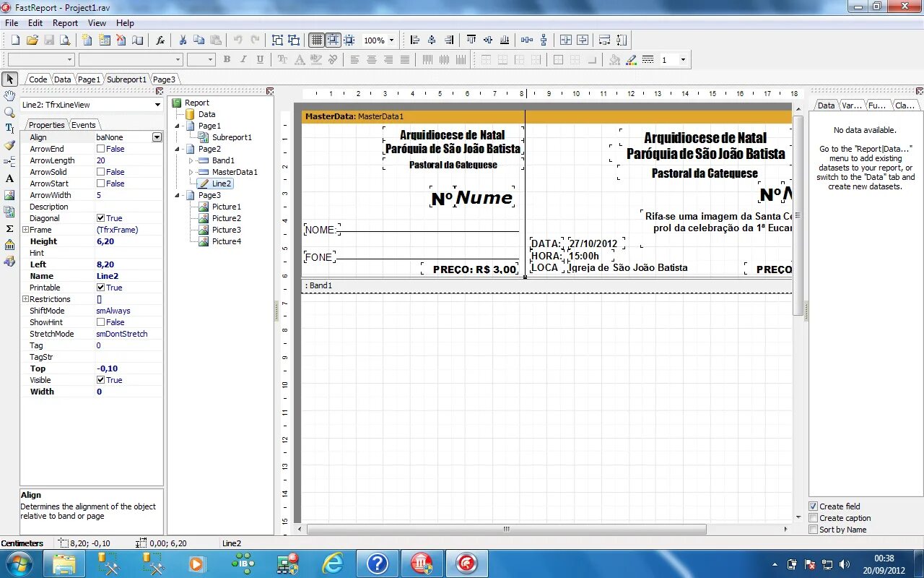Image resolution: width=924 pixels, height=578 pixels.
Task: Open the Align baNone dropdown
Action: click(x=157, y=137)
